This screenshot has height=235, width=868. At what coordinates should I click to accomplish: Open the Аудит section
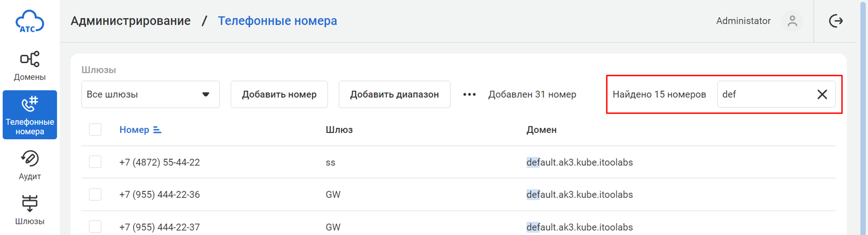point(30,165)
